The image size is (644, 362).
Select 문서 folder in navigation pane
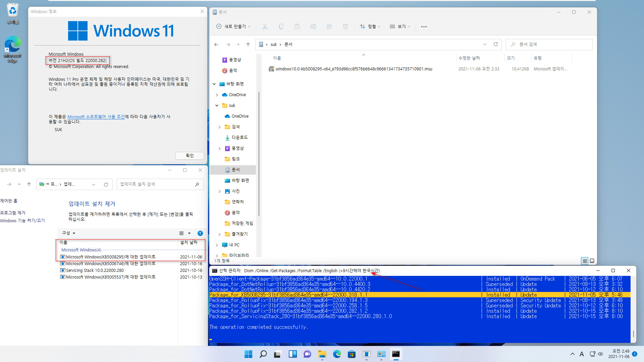point(233,170)
